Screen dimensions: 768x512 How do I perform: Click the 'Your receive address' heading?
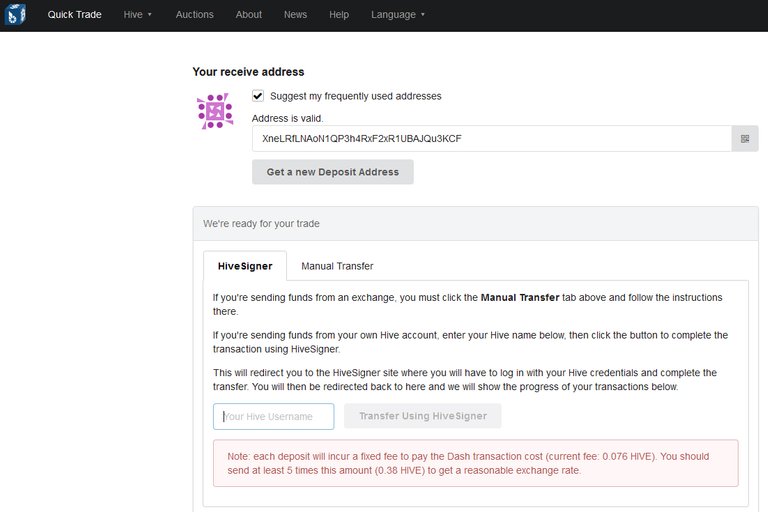click(248, 72)
